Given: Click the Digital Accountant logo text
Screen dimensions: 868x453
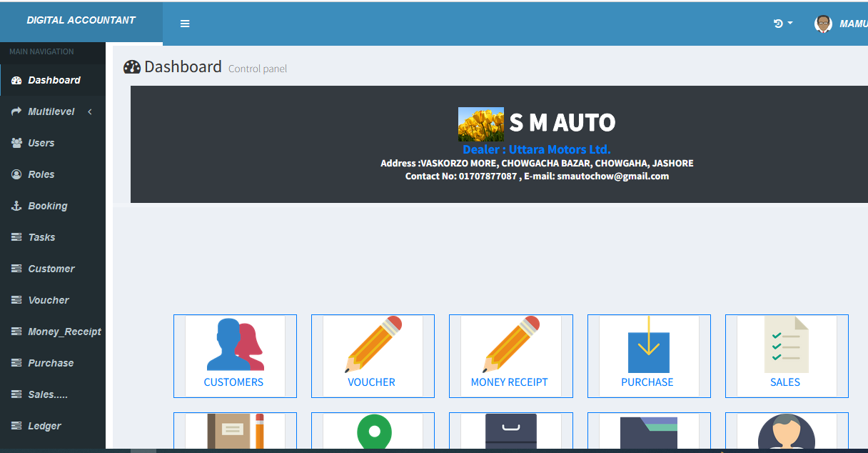Looking at the screenshot, I should pos(81,20).
